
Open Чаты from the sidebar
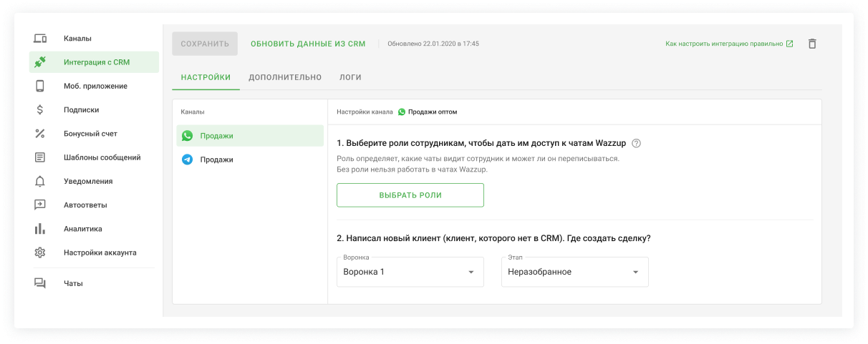tap(73, 283)
